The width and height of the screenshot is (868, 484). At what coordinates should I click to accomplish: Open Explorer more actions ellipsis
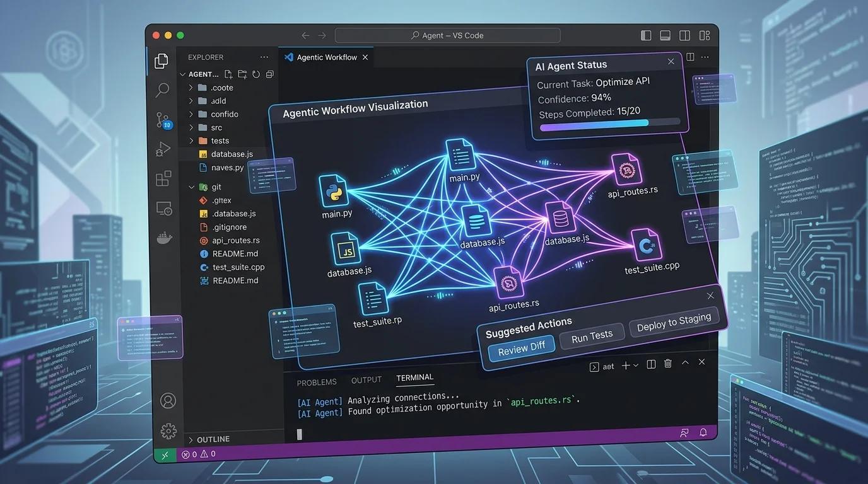pyautogui.click(x=264, y=57)
